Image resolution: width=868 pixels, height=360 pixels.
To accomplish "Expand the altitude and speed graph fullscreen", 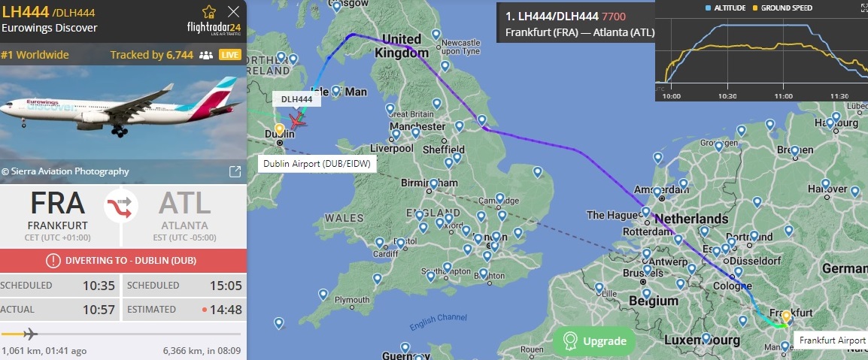I will pyautogui.click(x=862, y=8).
